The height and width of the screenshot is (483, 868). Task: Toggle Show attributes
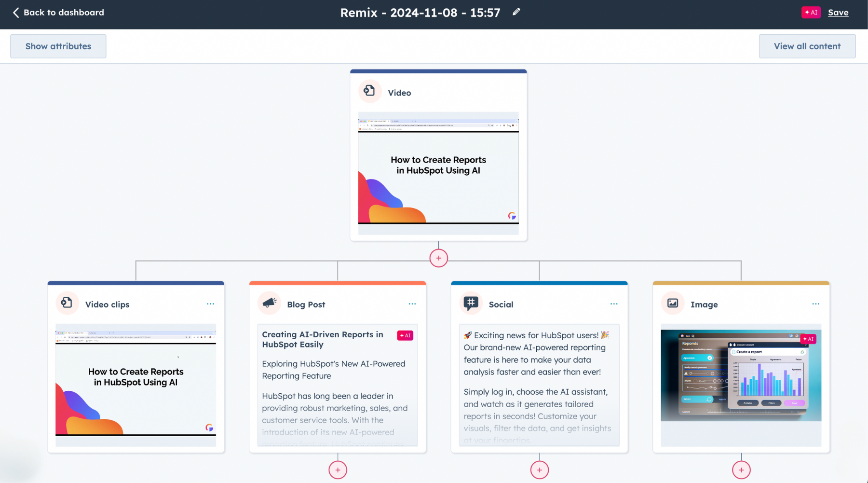58,46
